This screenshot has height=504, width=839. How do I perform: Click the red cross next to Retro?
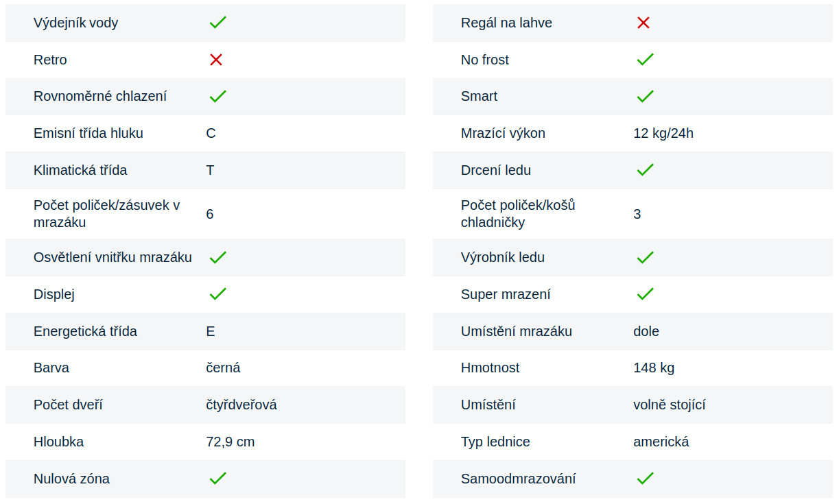coord(216,60)
